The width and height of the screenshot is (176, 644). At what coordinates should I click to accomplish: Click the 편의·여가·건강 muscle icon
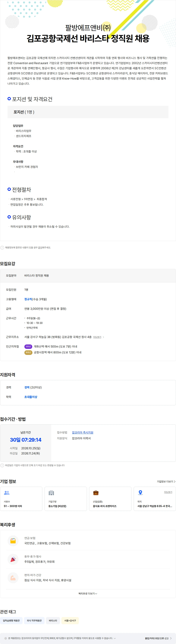(x=13, y=577)
